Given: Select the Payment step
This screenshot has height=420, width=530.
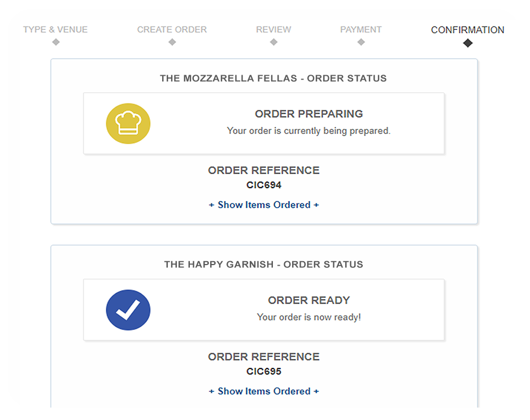Looking at the screenshot, I should tap(361, 29).
